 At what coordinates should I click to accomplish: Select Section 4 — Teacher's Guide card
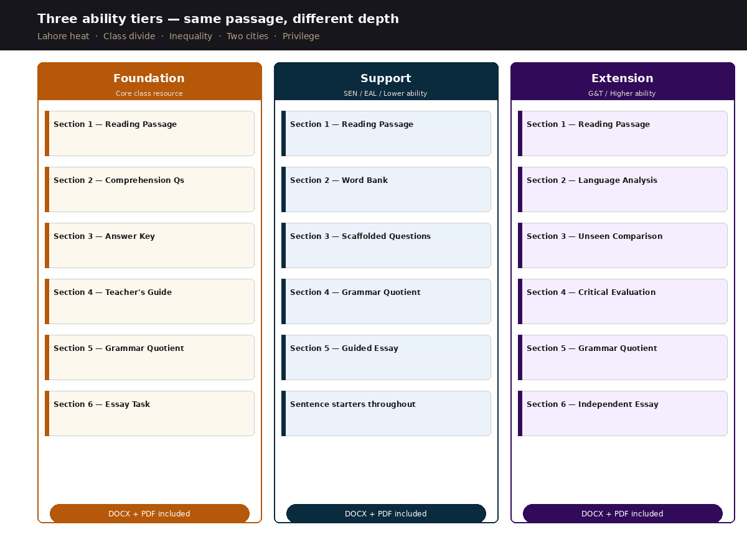click(149, 302)
